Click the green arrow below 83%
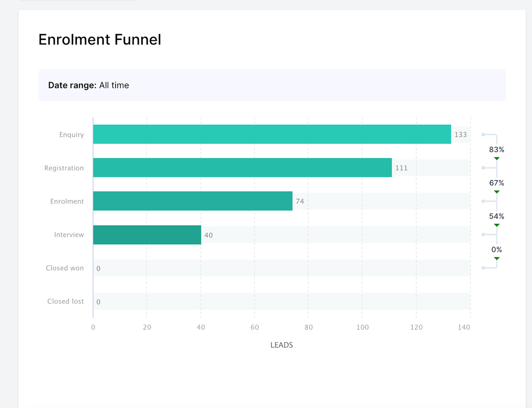The height and width of the screenshot is (408, 532). coord(497,158)
